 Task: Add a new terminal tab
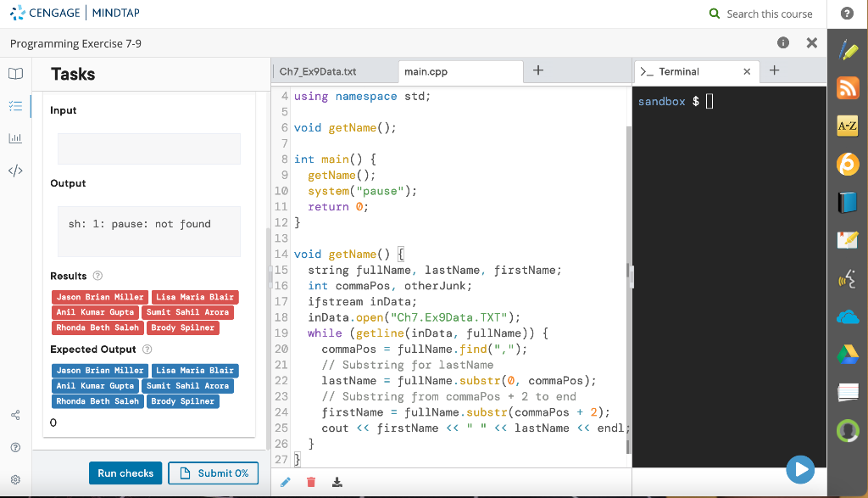(x=775, y=70)
